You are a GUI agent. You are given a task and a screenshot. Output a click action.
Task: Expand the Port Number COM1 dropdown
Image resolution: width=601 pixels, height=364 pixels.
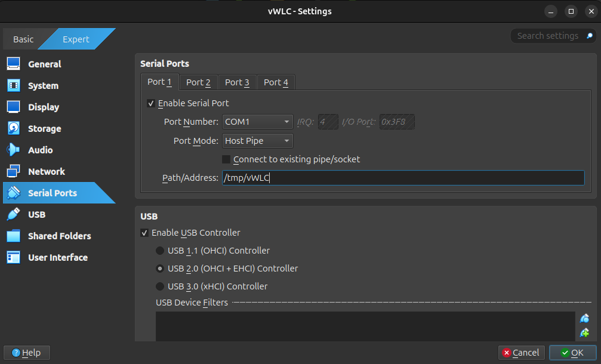pyautogui.click(x=257, y=122)
